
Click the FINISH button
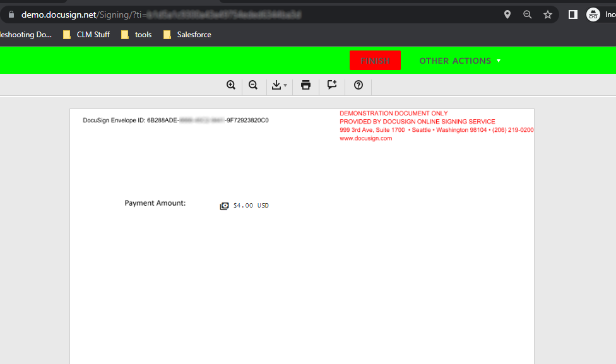click(375, 60)
